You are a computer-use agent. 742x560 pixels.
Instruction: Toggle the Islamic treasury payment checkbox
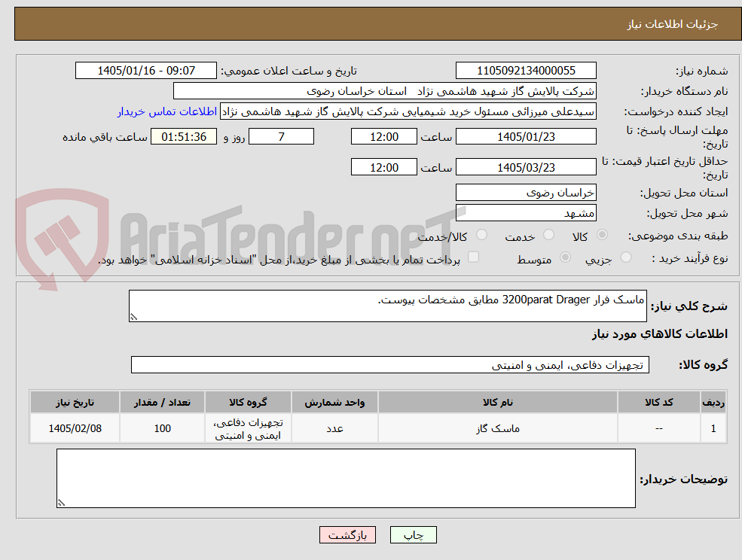473,257
